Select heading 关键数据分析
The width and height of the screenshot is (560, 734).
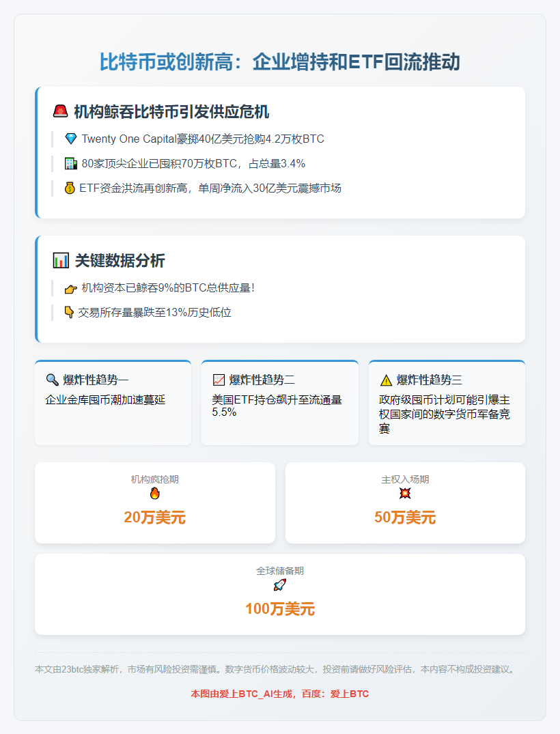(120, 261)
